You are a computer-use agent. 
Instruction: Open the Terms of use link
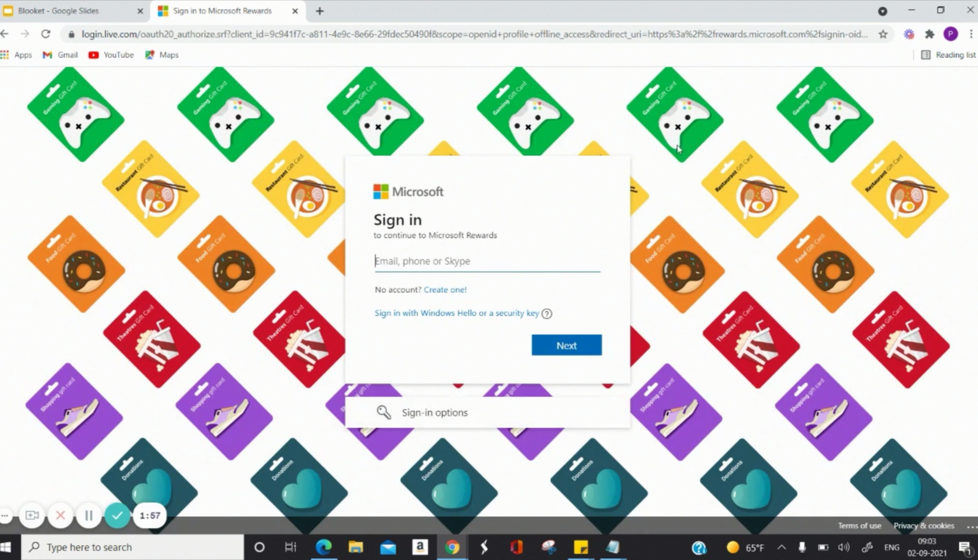pos(859,526)
